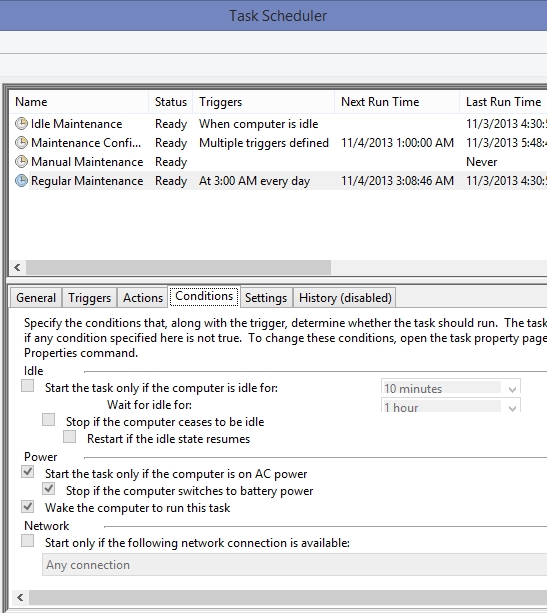
Task: Sort tasks by the Status column header
Action: pyautogui.click(x=170, y=102)
